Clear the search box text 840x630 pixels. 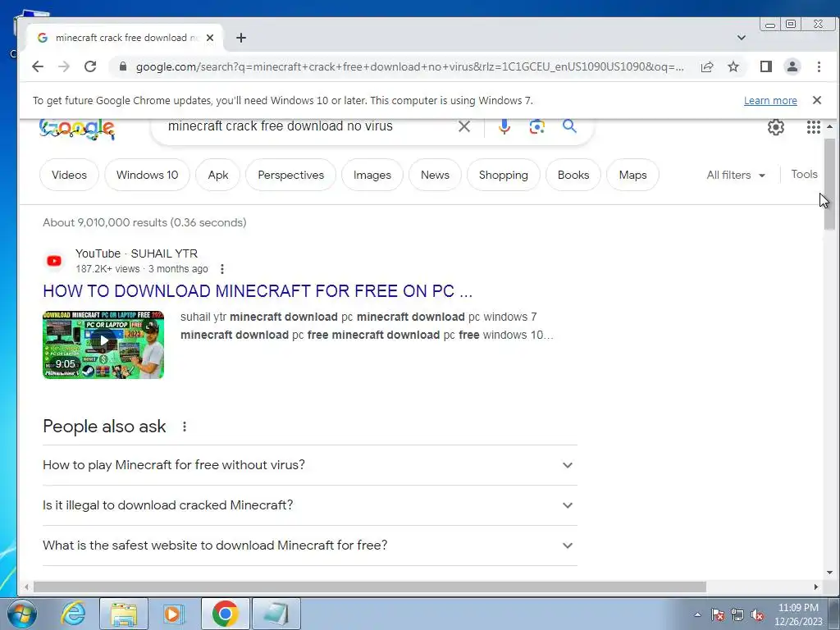pos(464,126)
